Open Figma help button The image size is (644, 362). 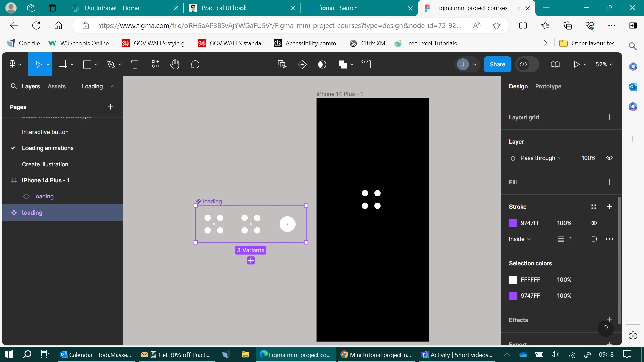click(605, 329)
